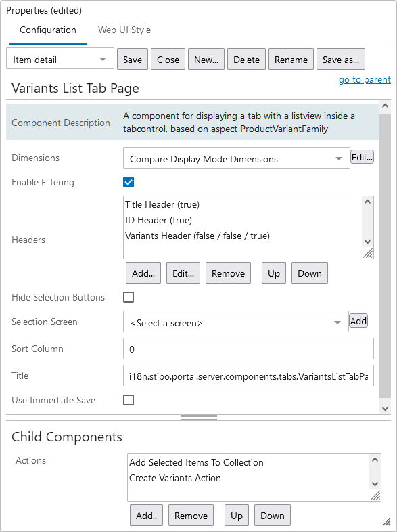Click the Headers list scroll-up arrow
The image size is (397, 532).
[x=367, y=202]
